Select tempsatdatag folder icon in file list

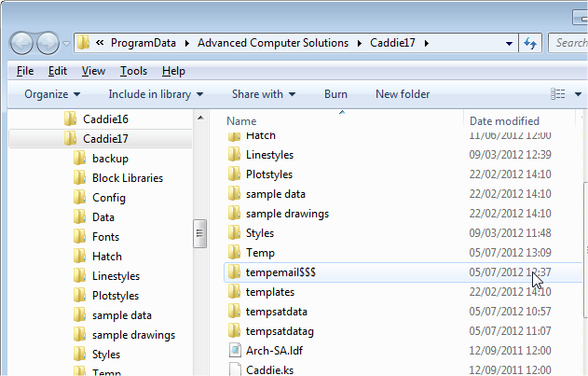click(x=235, y=330)
